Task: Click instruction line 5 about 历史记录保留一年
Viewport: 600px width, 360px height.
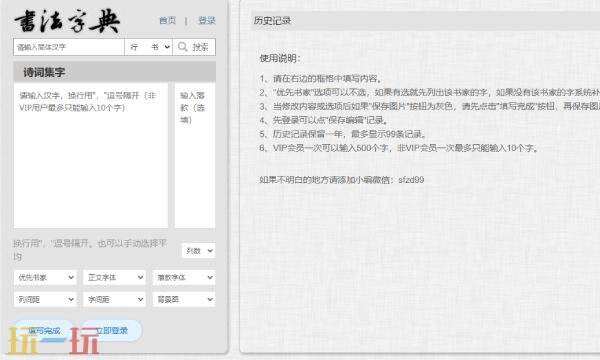Action: click(x=343, y=134)
